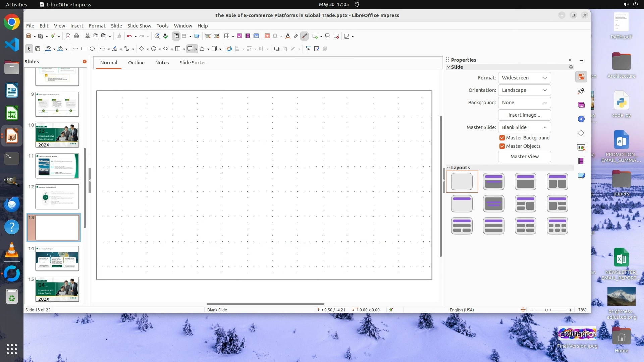
Task: Select the Rectangle shape tool
Action: click(84, 49)
